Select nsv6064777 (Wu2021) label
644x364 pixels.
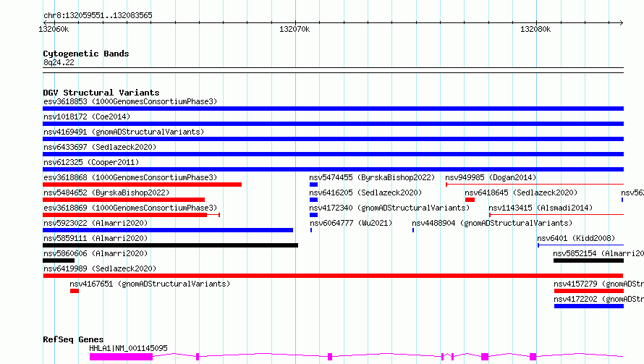pyautogui.click(x=351, y=223)
